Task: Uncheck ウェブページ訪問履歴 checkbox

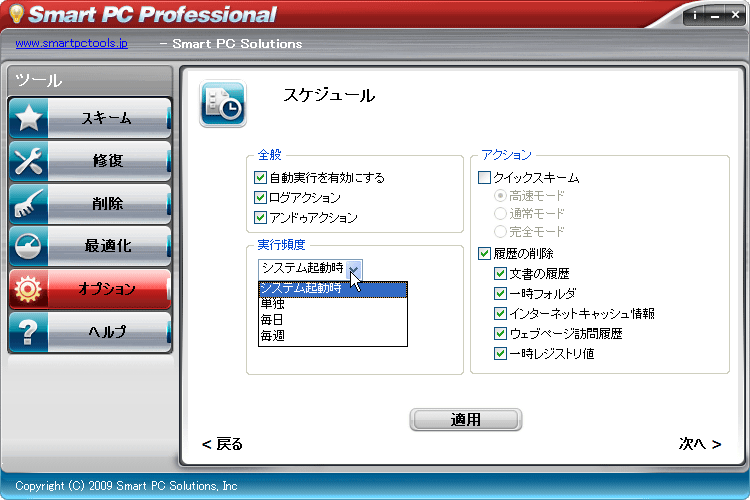Action: click(500, 333)
